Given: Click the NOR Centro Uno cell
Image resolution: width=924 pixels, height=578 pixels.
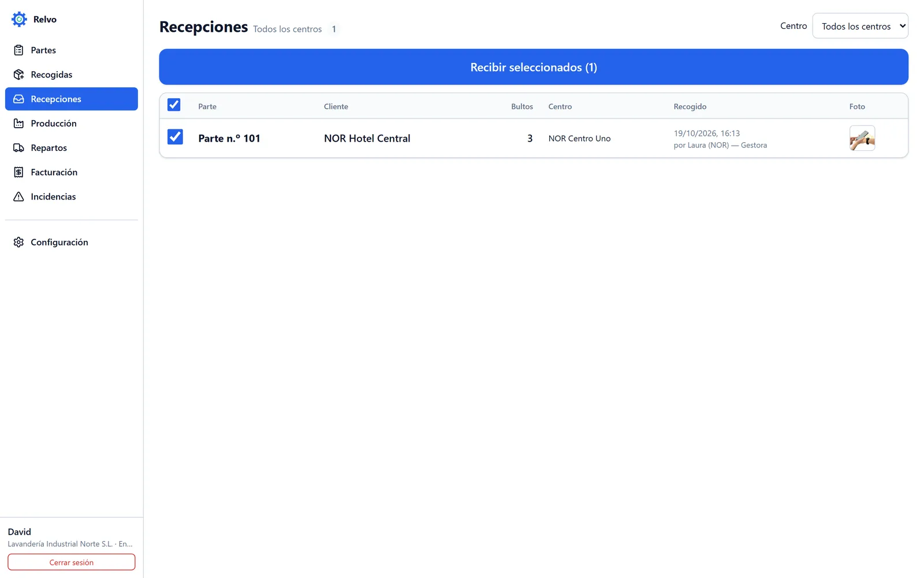Looking at the screenshot, I should 579,139.
